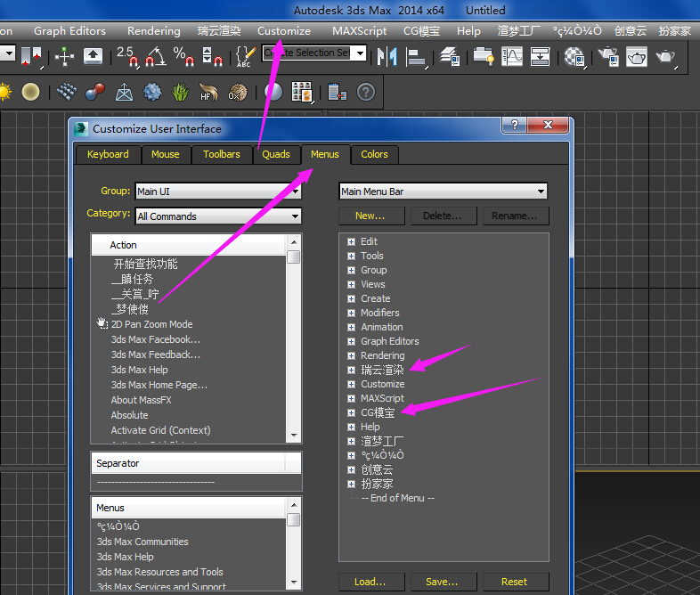Switch to the Quads tab

coord(276,154)
